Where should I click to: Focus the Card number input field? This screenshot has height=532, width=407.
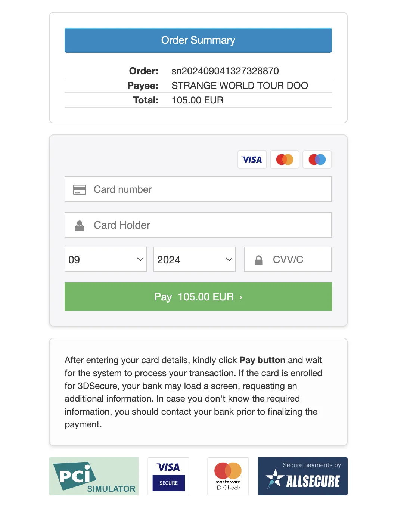[198, 189]
